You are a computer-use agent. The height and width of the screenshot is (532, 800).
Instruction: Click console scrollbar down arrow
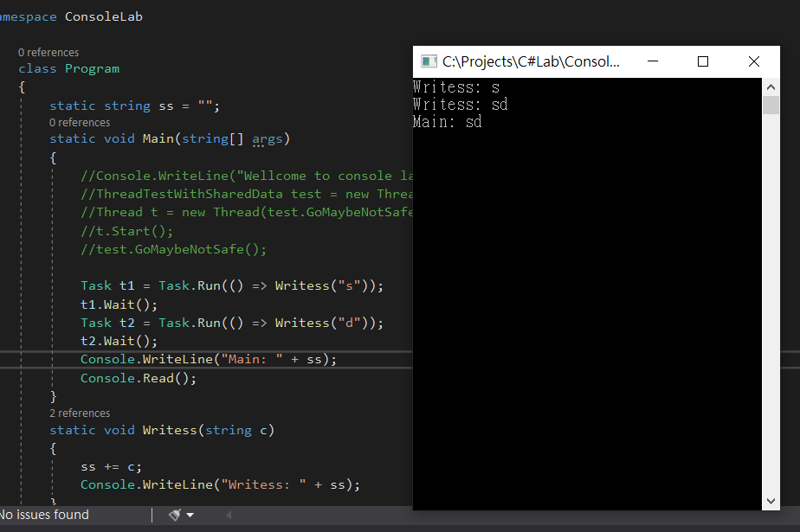[x=771, y=501]
